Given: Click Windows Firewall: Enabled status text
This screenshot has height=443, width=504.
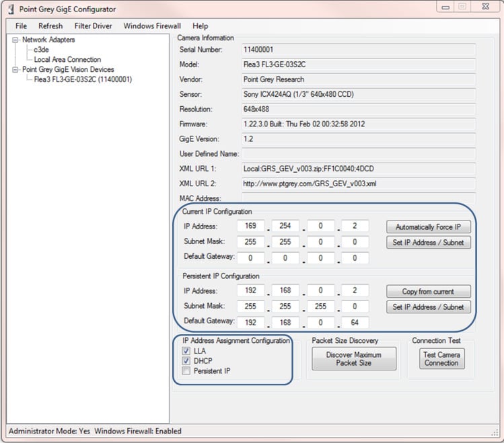Looking at the screenshot, I should click(x=138, y=431).
